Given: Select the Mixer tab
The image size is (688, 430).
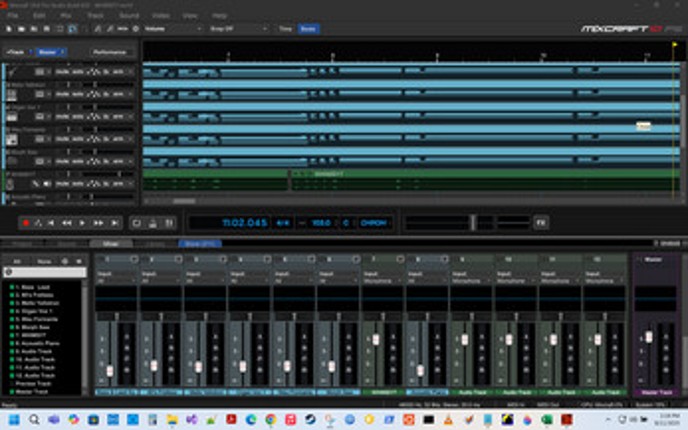Looking at the screenshot, I should click(110, 243).
